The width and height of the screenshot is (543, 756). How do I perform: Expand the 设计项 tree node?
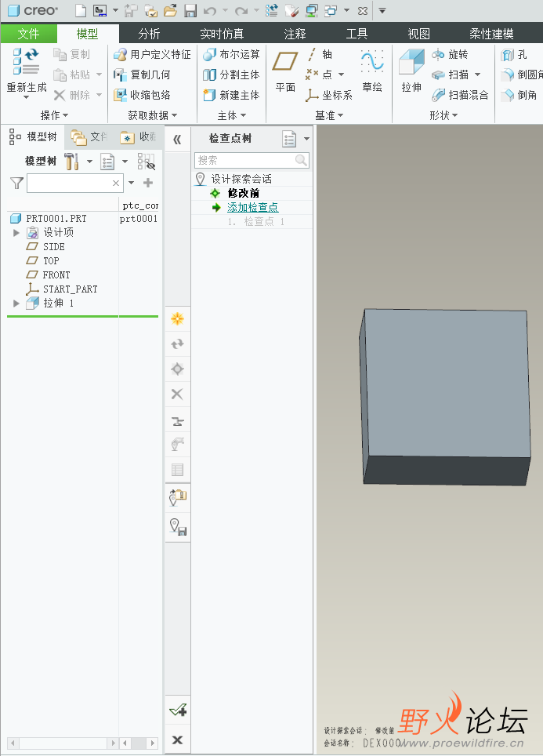(x=16, y=233)
